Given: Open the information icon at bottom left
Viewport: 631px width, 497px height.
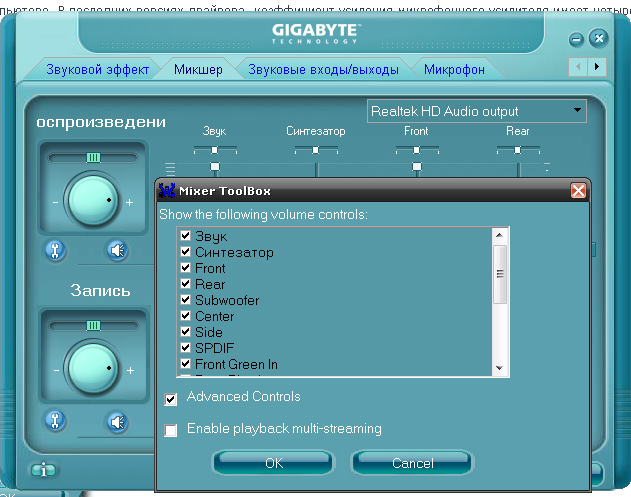Looking at the screenshot, I should [43, 469].
